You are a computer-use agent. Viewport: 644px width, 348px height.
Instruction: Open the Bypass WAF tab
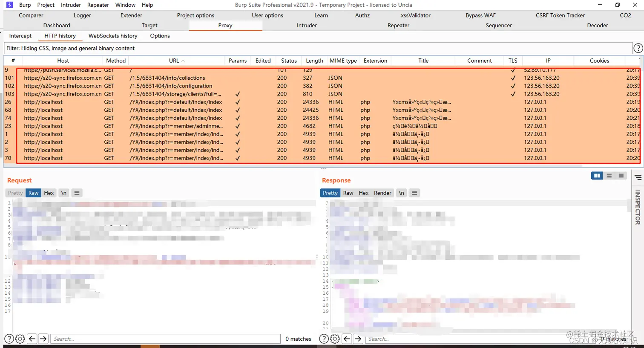click(480, 15)
